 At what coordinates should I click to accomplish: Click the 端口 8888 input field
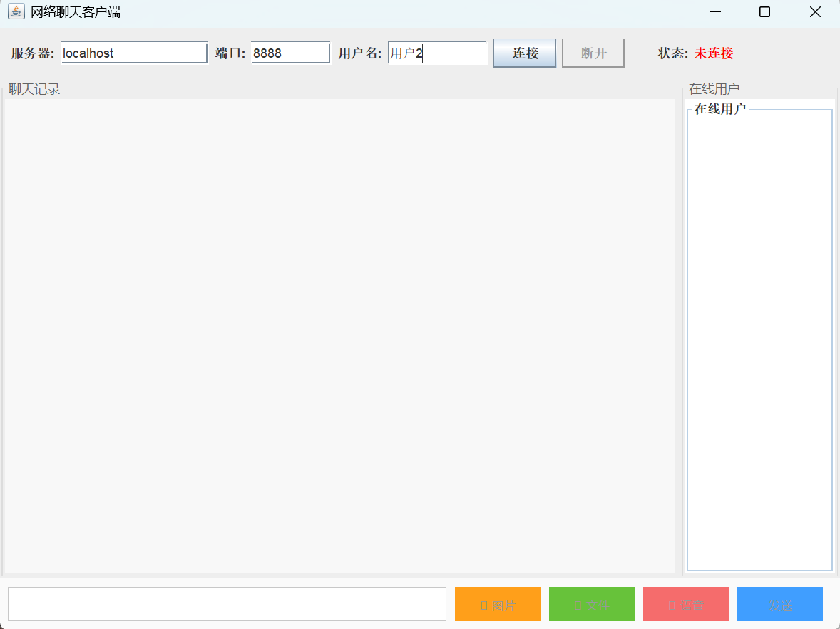click(290, 53)
